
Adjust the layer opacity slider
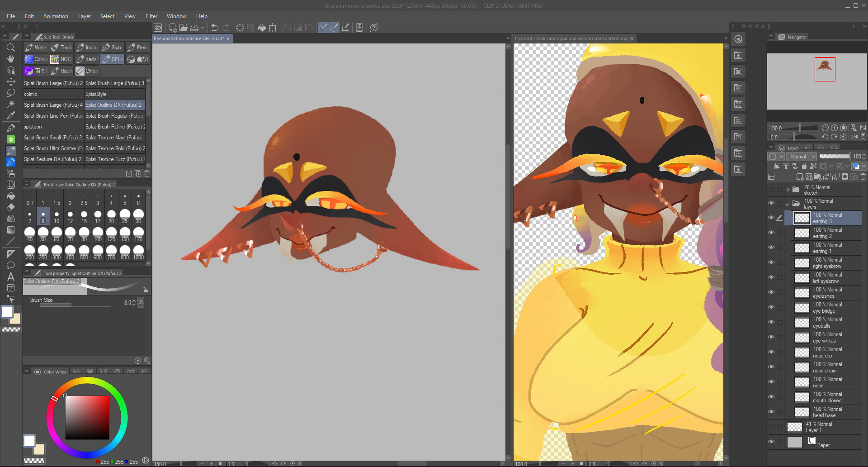835,157
